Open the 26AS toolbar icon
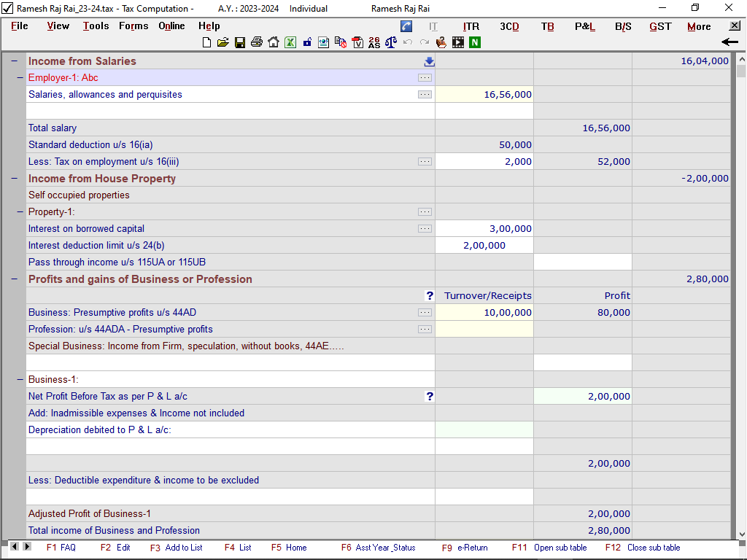The width and height of the screenshot is (747, 560). coord(374,43)
